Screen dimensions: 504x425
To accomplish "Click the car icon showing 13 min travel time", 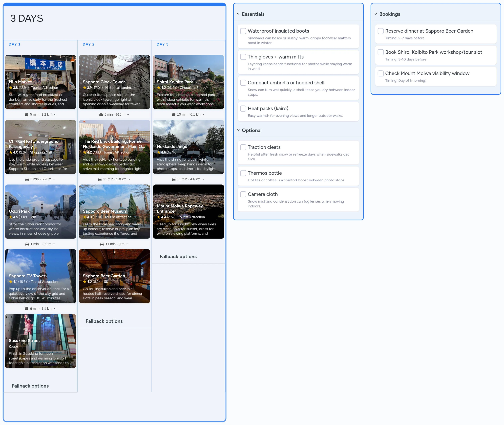I will (x=174, y=114).
